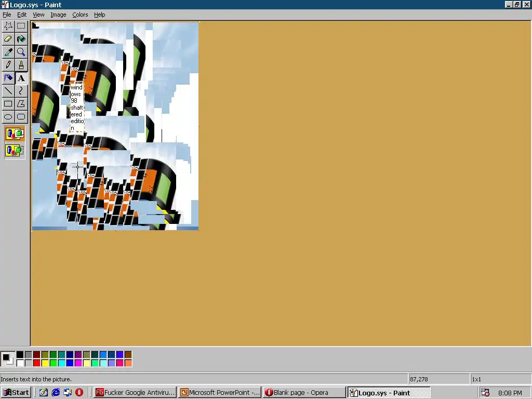Click the Start button

(x=16, y=393)
